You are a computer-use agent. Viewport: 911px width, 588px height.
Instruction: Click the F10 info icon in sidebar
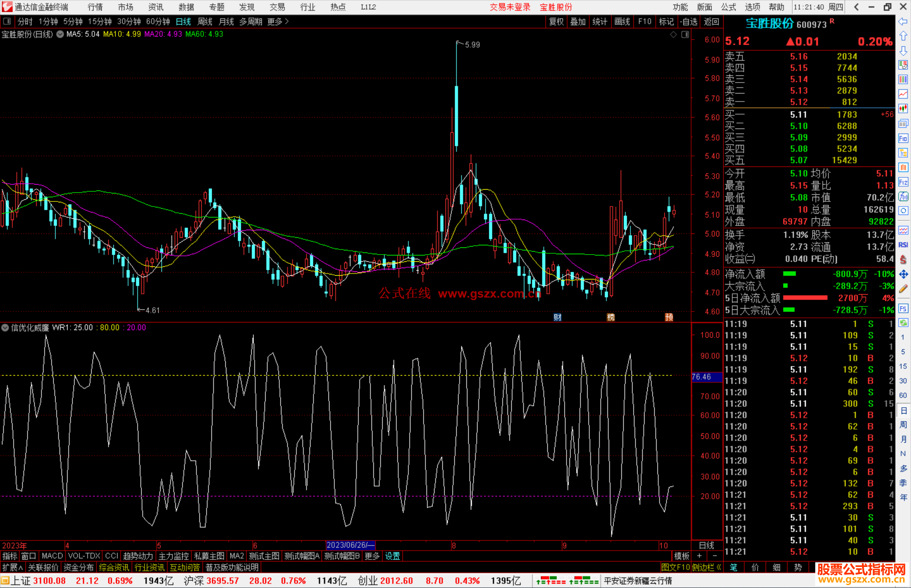pyautogui.click(x=903, y=139)
